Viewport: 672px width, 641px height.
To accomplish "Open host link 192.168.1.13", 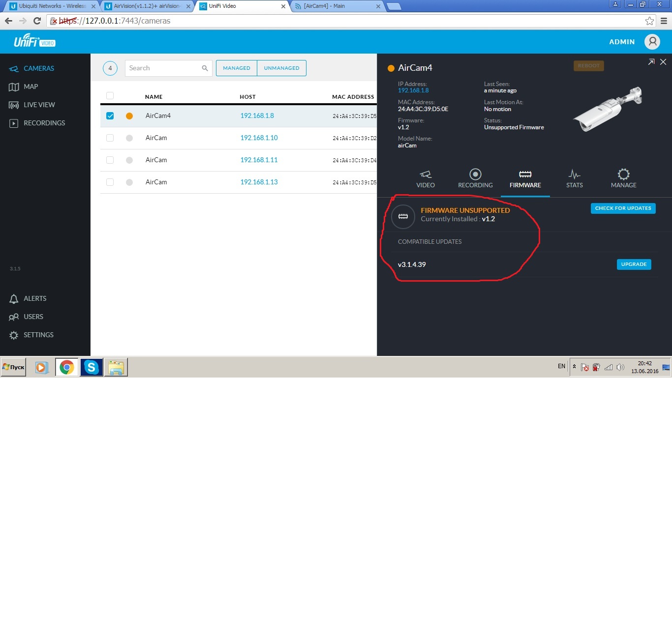I will coord(259,182).
